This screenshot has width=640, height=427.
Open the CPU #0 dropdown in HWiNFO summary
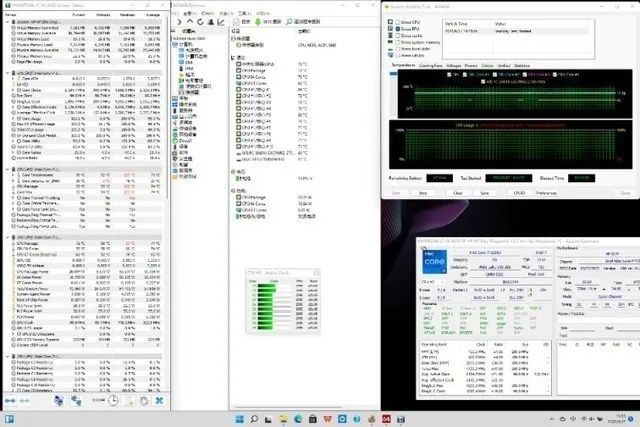point(433,282)
